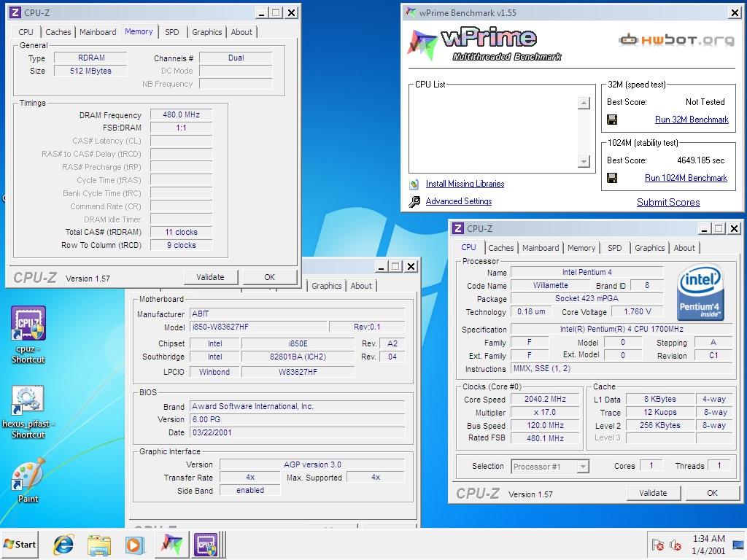Open the taskbar clock showing 1:34 AM
Viewport: 747px width, 560px height.
tap(708, 545)
